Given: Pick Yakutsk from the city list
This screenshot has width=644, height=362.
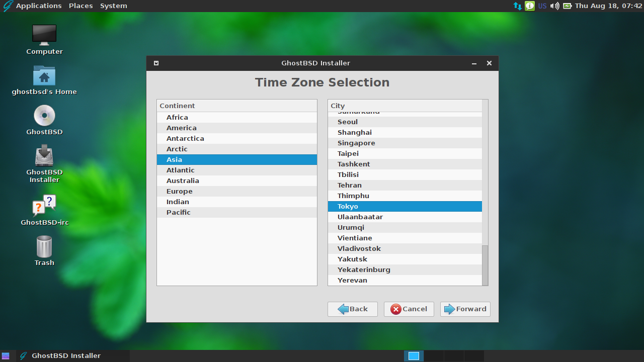Looking at the screenshot, I should (x=405, y=259).
